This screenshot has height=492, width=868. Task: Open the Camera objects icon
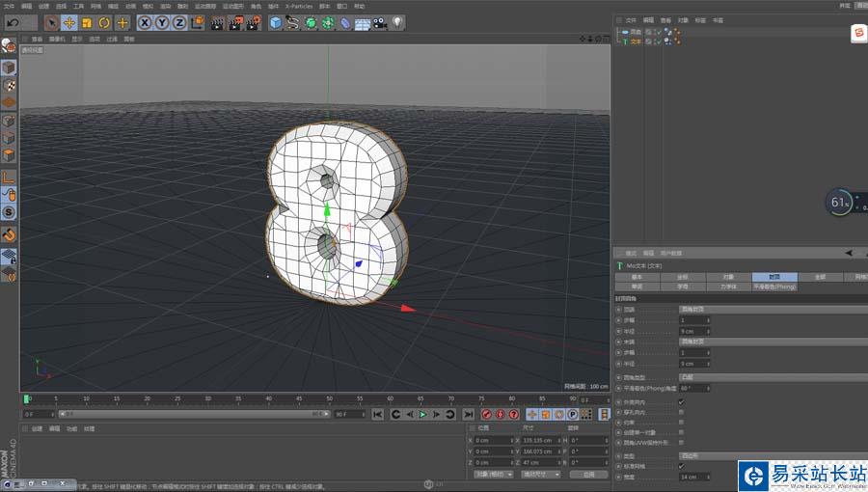(379, 22)
